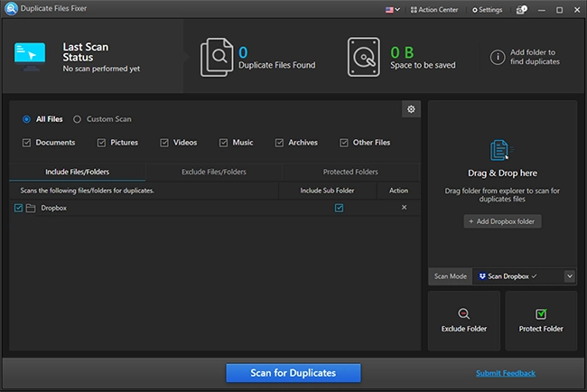Click the Exclude Folder button

tap(464, 321)
